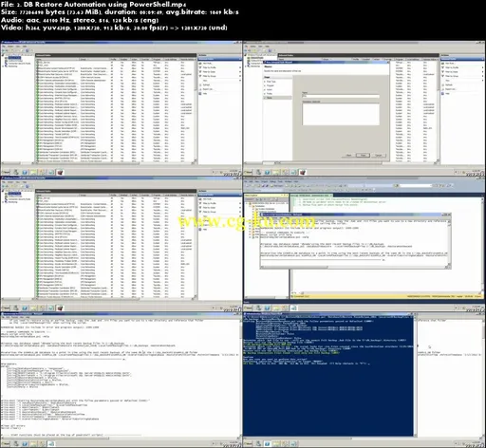Click Filter by Group funnel icon in the wizard frame
Screen dimensions: 486x448
click(442, 76)
